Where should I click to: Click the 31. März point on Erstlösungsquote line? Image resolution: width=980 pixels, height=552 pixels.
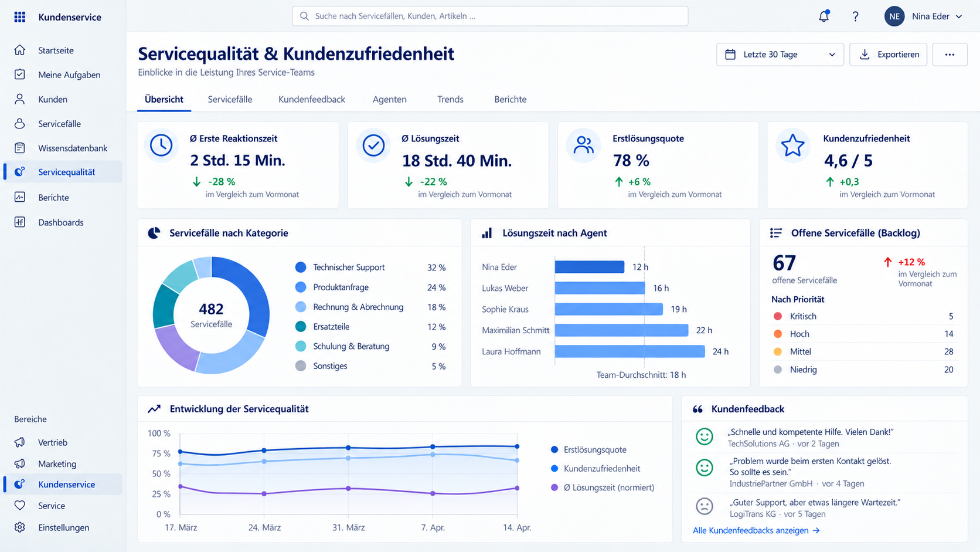[349, 448]
